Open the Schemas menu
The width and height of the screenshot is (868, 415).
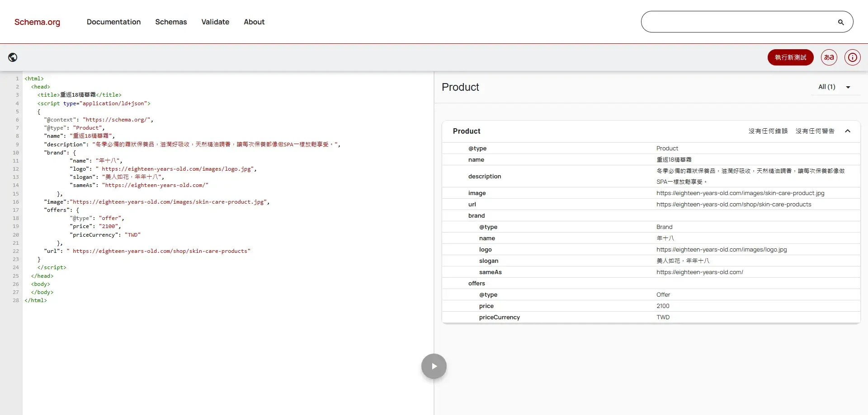[x=171, y=22]
